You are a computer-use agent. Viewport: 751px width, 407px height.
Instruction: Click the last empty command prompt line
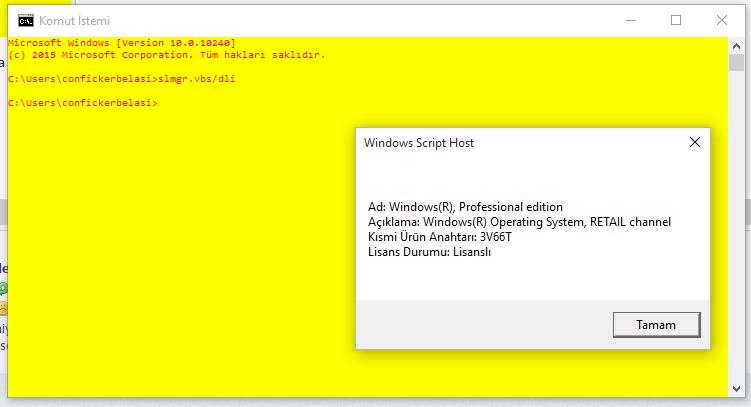pos(82,103)
